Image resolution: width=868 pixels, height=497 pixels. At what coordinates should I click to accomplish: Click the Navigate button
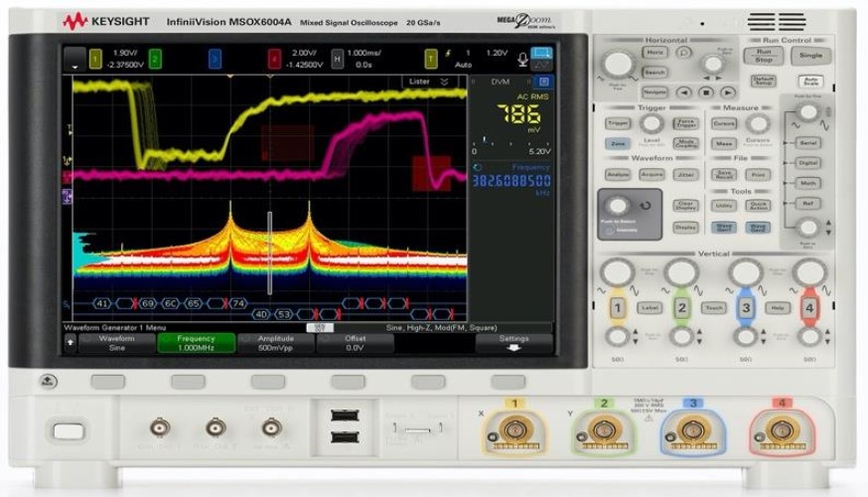tap(654, 92)
